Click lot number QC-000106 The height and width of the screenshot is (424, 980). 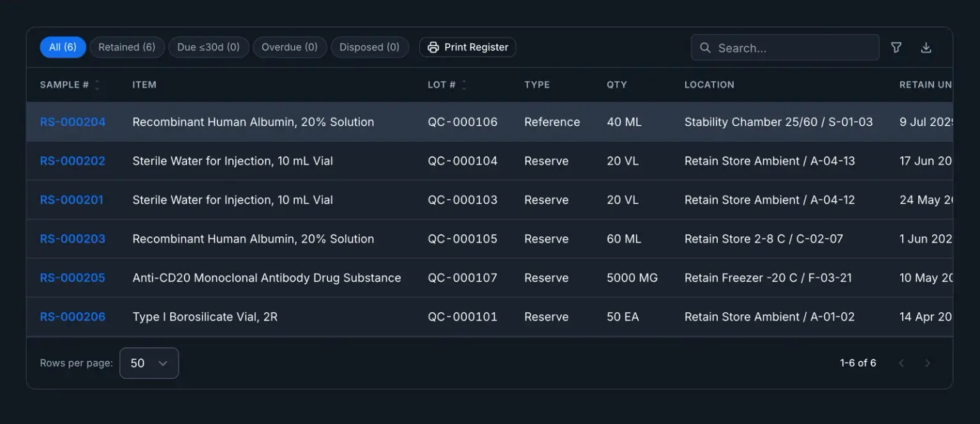pos(463,122)
